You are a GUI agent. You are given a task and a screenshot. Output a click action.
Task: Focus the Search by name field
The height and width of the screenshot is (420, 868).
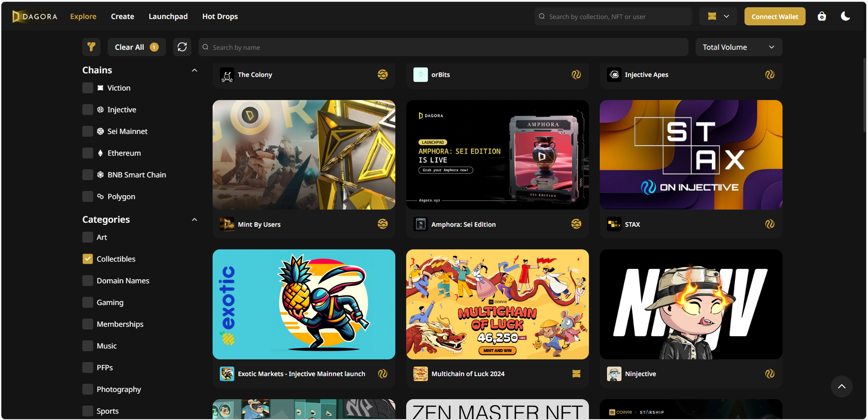point(443,47)
